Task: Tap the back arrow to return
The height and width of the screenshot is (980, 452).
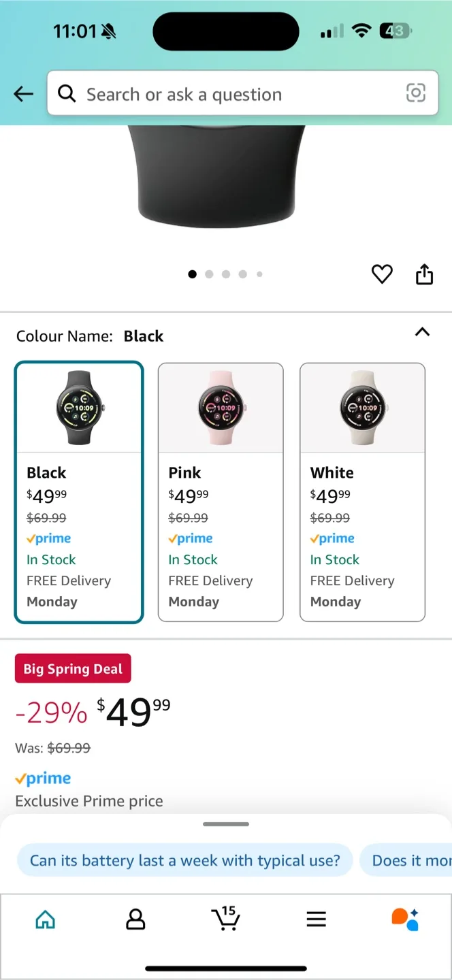Action: (x=22, y=94)
